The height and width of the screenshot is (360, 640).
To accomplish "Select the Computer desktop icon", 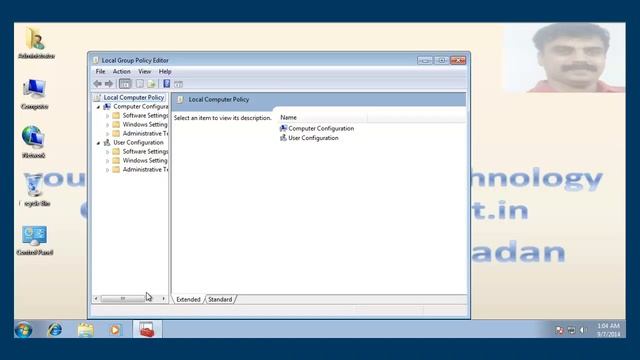I will click(x=34, y=94).
